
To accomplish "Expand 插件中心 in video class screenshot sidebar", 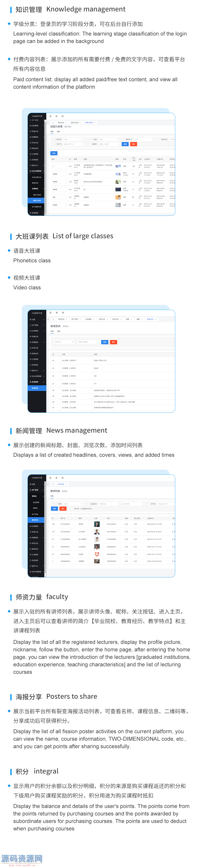I will pos(36,166).
